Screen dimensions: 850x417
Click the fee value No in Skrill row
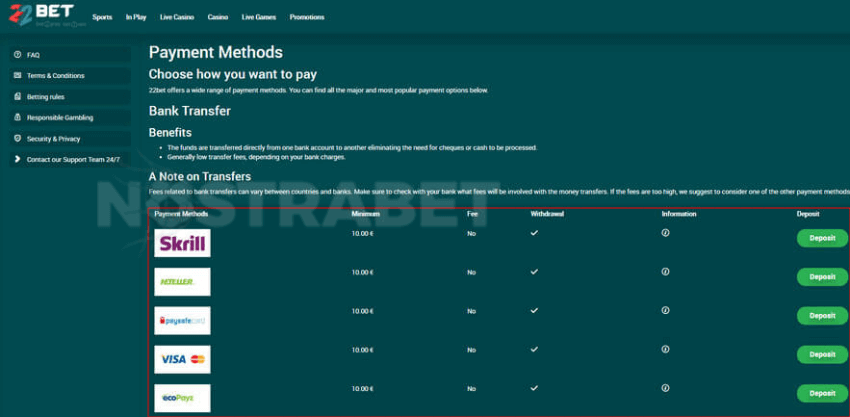[472, 234]
